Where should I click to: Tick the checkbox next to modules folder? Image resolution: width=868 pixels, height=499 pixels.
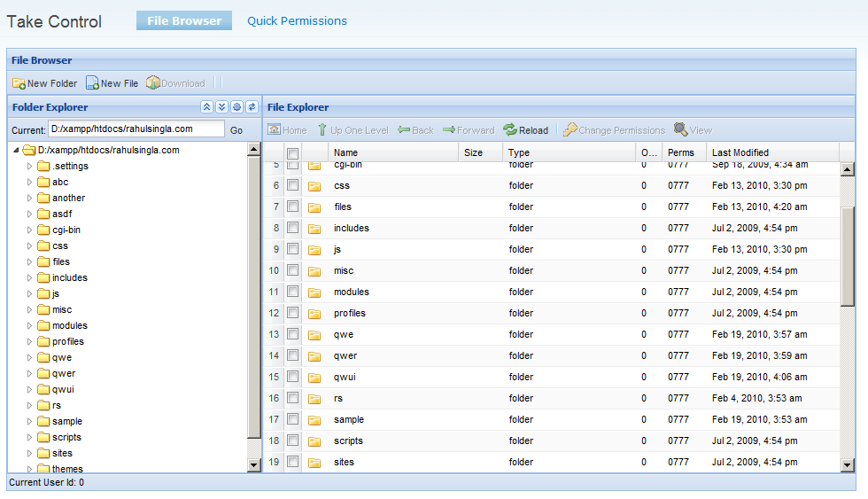[293, 292]
